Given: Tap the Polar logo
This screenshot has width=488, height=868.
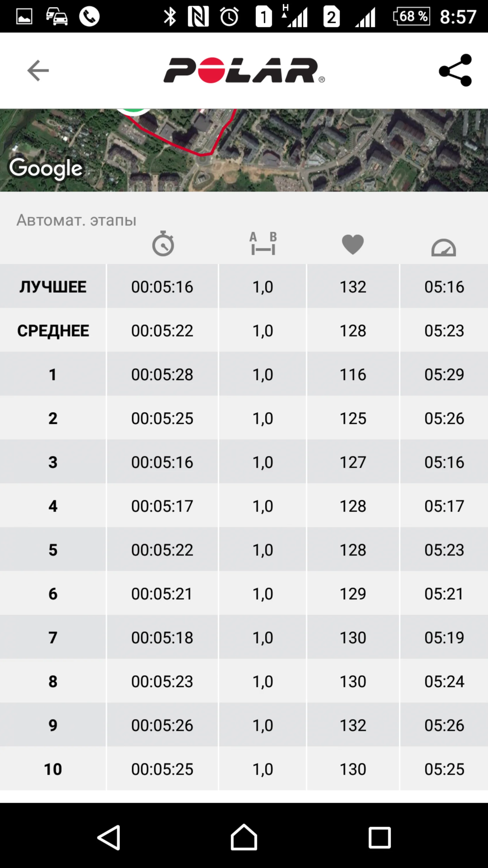Looking at the screenshot, I should pos(244,70).
